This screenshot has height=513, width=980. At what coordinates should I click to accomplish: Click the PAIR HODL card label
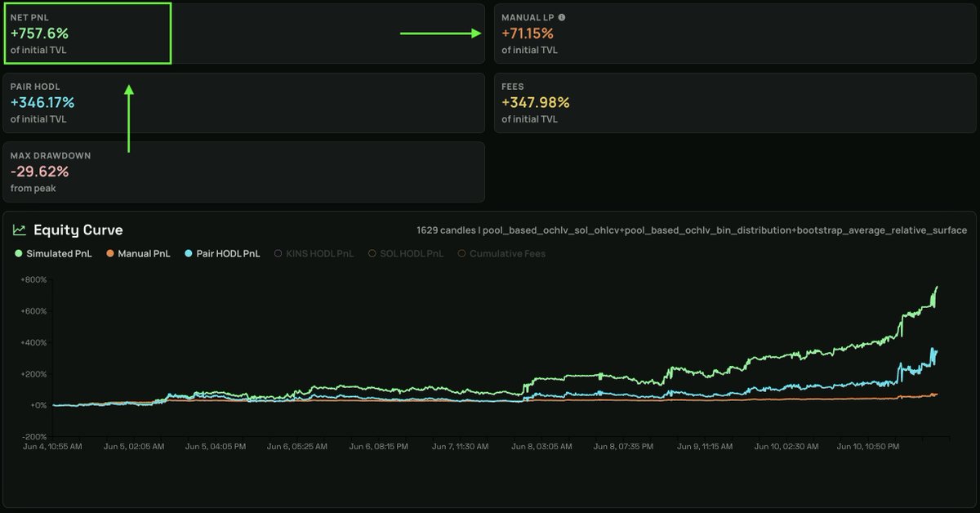35,87
